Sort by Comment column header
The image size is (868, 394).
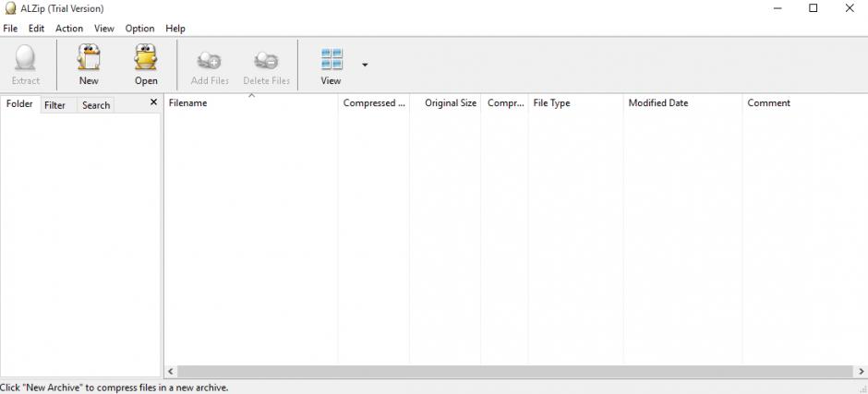point(805,103)
